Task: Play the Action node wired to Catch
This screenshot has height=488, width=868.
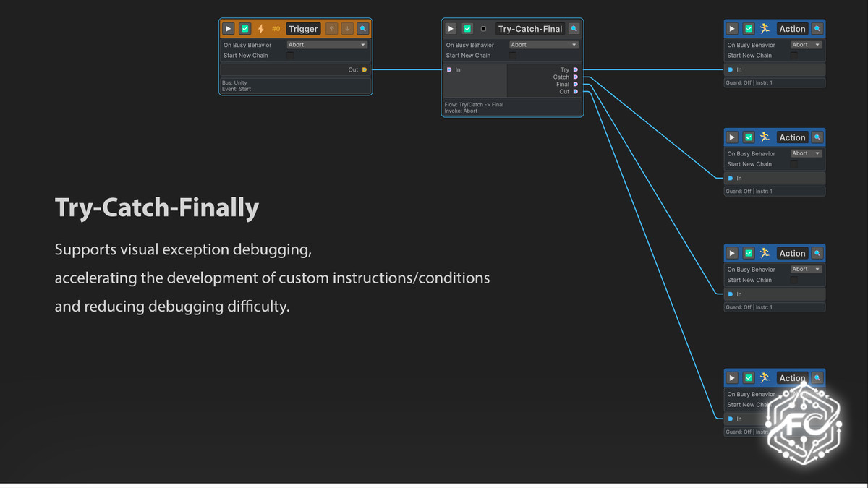Action: (732, 137)
